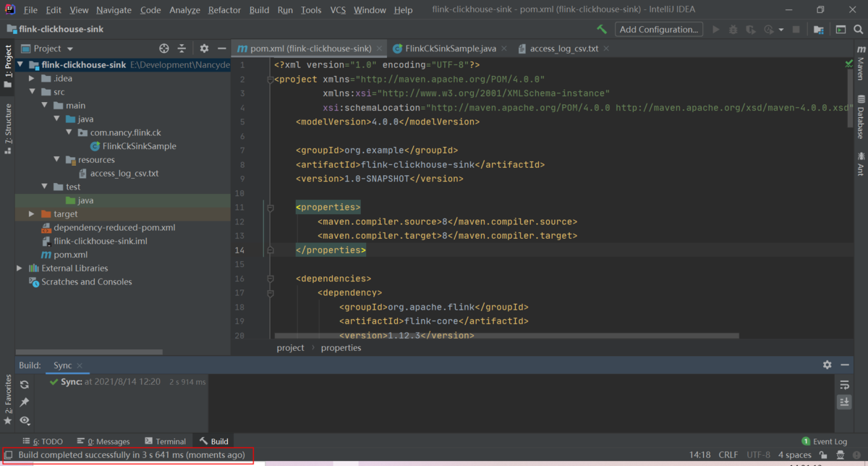This screenshot has height=466, width=868.
Task: Click the tool windows quick-access icon in status bar
Action: (9, 455)
